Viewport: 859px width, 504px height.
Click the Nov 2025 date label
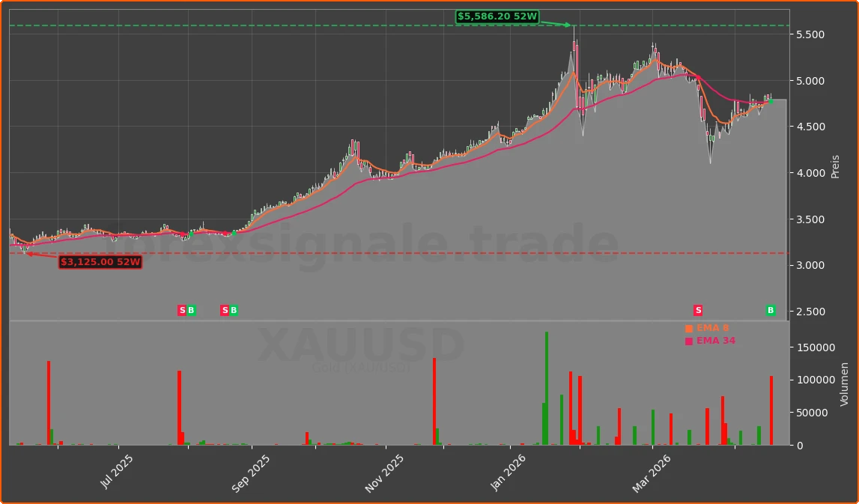click(383, 474)
